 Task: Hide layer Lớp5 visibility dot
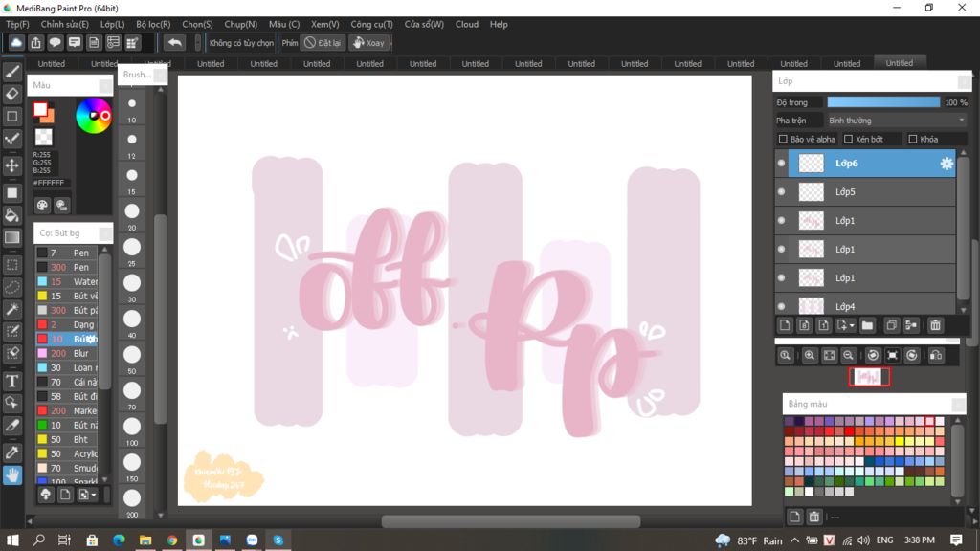[x=781, y=191]
